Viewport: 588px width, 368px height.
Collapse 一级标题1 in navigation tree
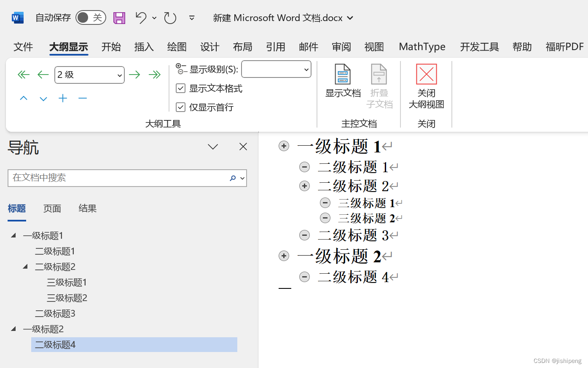click(13, 235)
